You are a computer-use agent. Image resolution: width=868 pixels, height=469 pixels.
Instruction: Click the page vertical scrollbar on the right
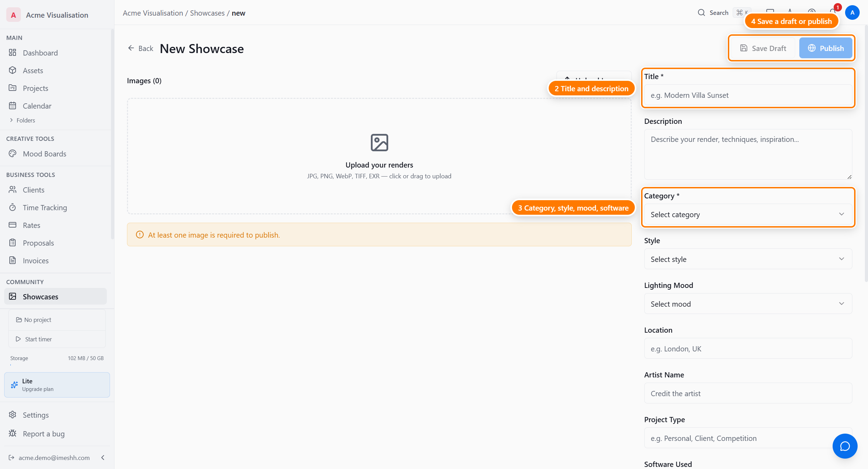point(866,153)
